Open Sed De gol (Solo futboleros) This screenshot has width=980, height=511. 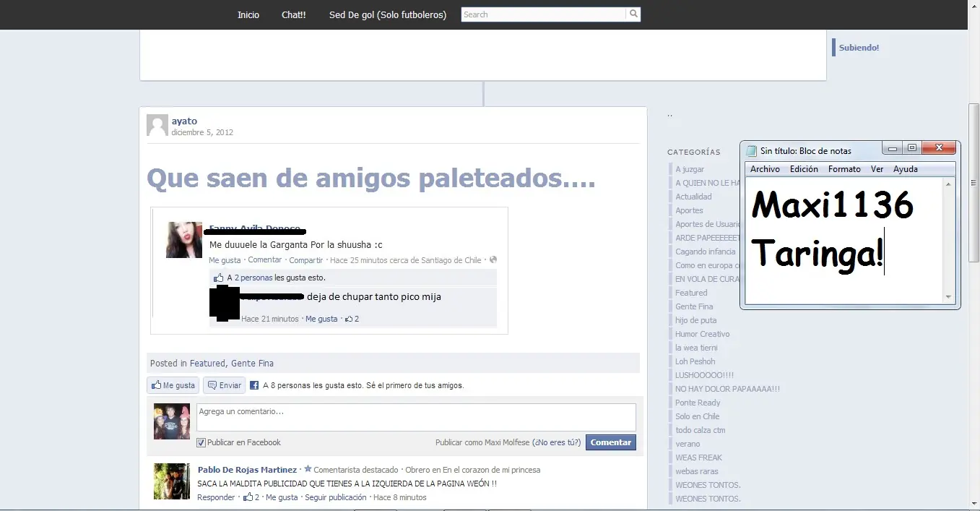click(388, 14)
